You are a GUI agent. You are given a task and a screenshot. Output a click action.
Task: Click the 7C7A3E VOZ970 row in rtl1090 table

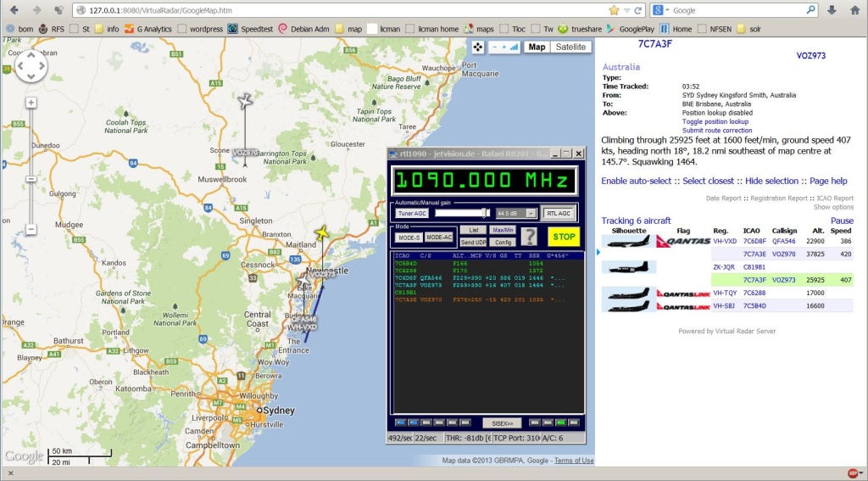coord(487,299)
